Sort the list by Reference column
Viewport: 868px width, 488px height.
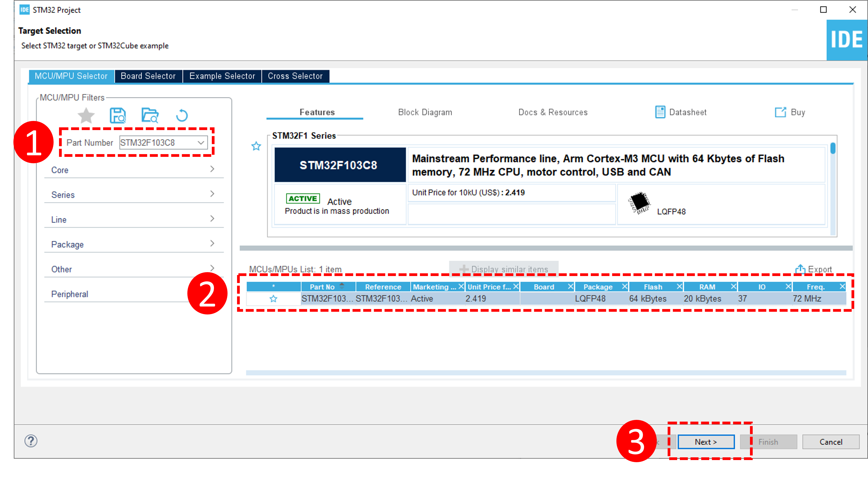point(383,287)
